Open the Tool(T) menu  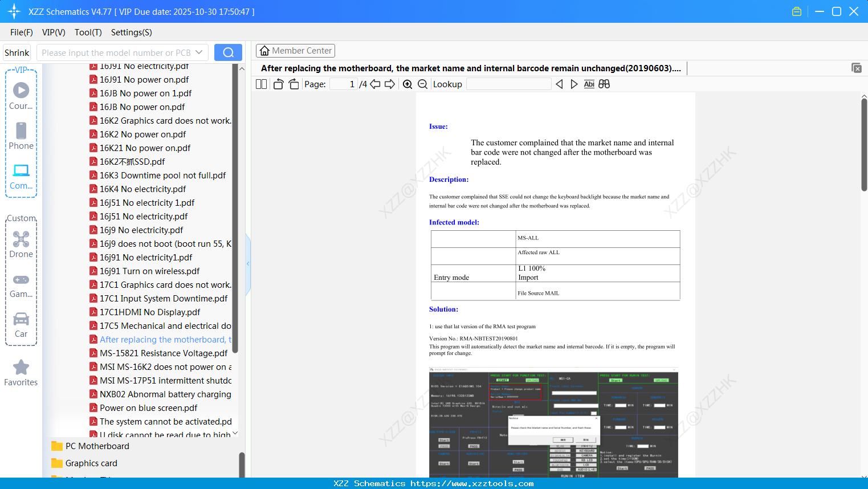coord(88,32)
